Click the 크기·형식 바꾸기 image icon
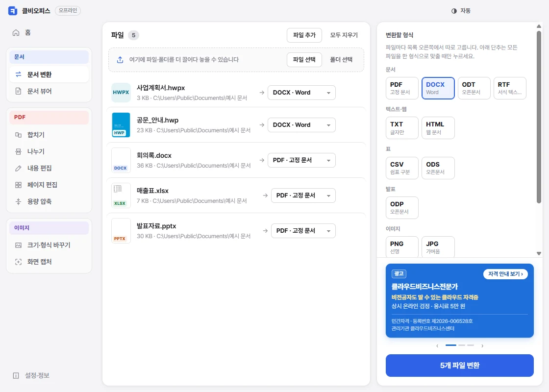Screen dimensions: 549x392 click(x=18, y=245)
